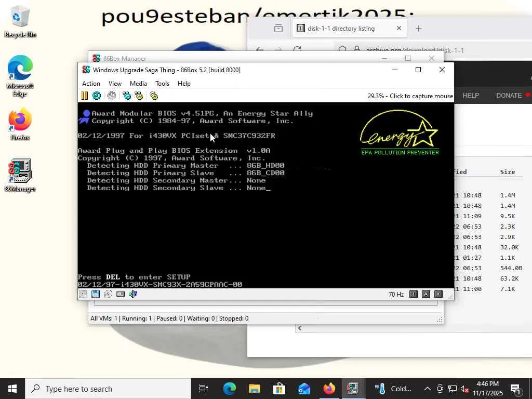Image resolution: width=532 pixels, height=399 pixels.
Task: Send Ctrl+Alt+Del using the teal toolbar icon
Action: point(127,96)
